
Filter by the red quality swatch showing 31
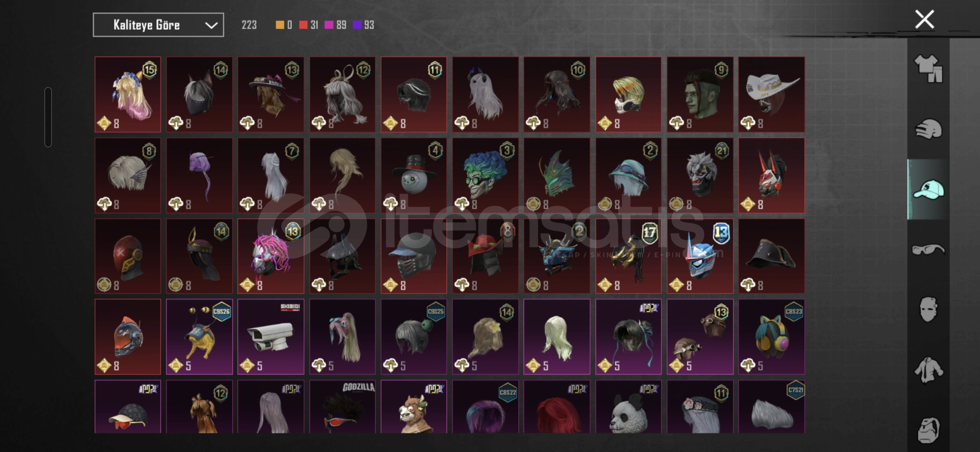pyautogui.click(x=309, y=25)
